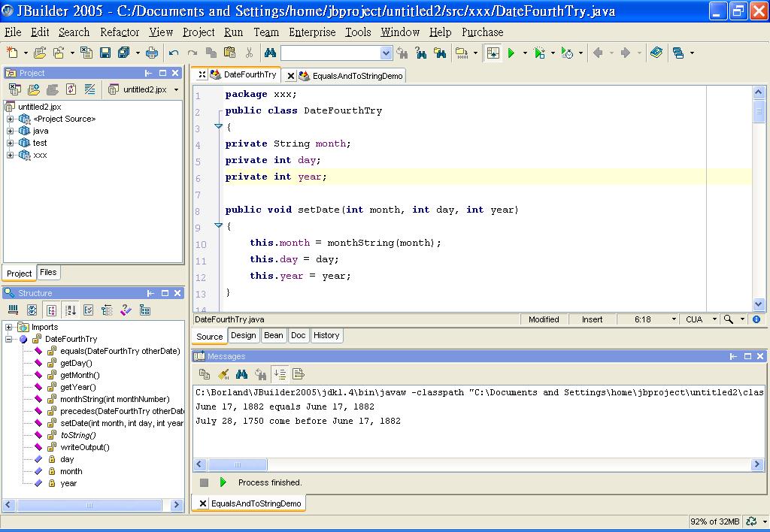The height and width of the screenshot is (532, 770).
Task: Click the magnifier icon in editor status bar
Action: 729,319
